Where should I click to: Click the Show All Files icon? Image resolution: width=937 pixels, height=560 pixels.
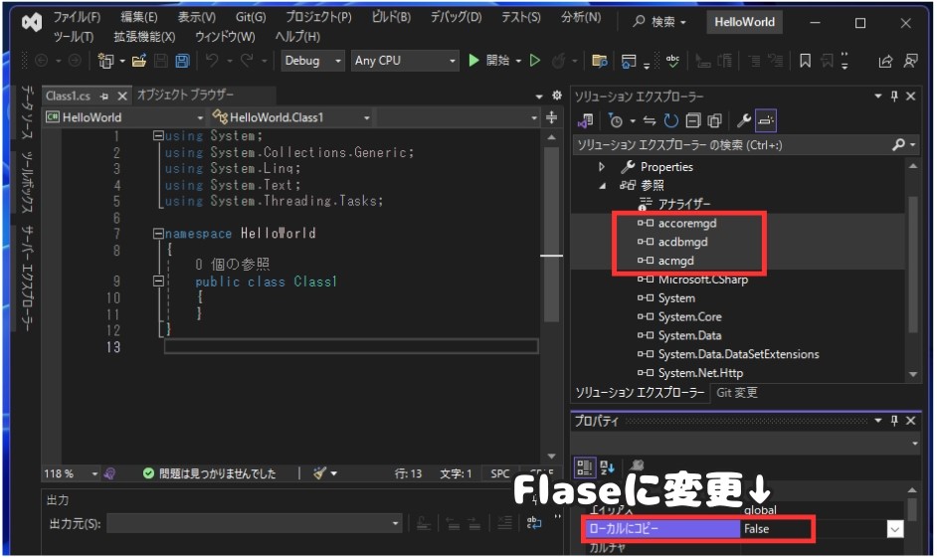pyautogui.click(x=714, y=121)
